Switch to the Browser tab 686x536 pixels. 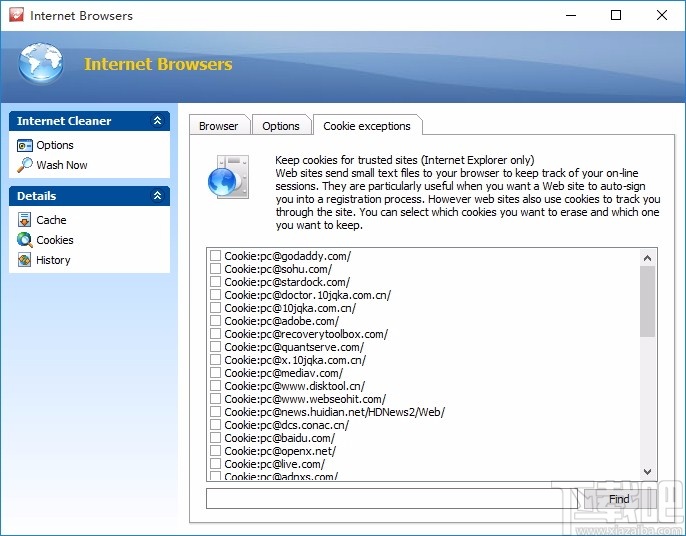tap(219, 126)
